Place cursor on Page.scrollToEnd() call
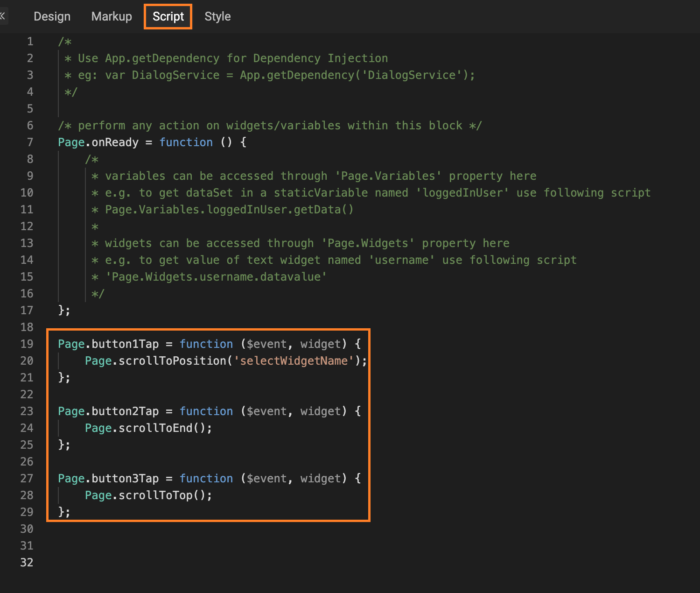 coord(148,428)
